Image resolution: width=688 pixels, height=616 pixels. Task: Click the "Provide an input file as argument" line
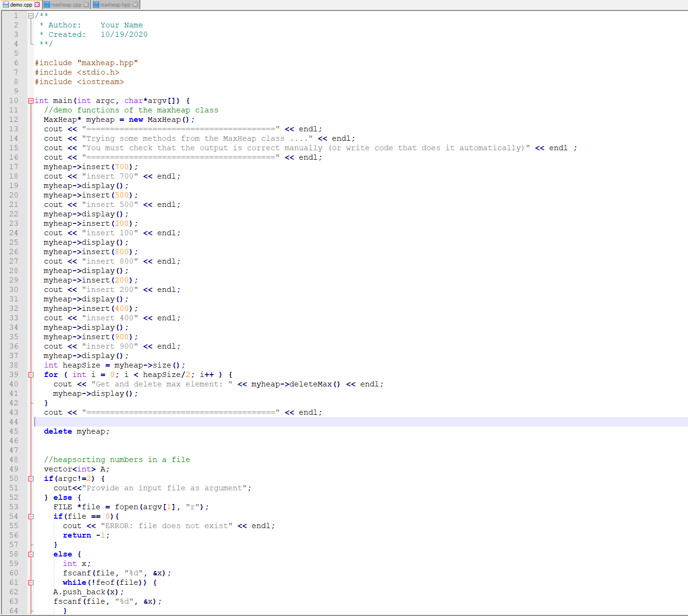(153, 488)
